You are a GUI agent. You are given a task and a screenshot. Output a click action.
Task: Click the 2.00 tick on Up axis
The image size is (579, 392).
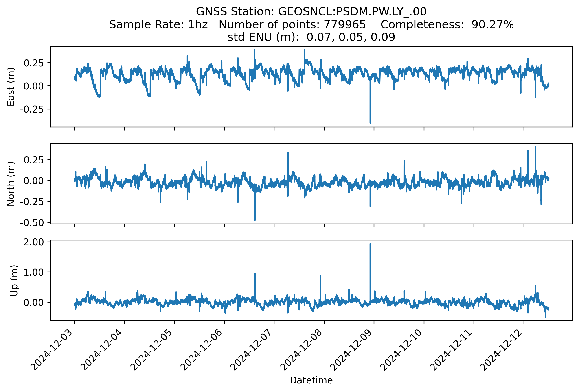[x=33, y=242]
